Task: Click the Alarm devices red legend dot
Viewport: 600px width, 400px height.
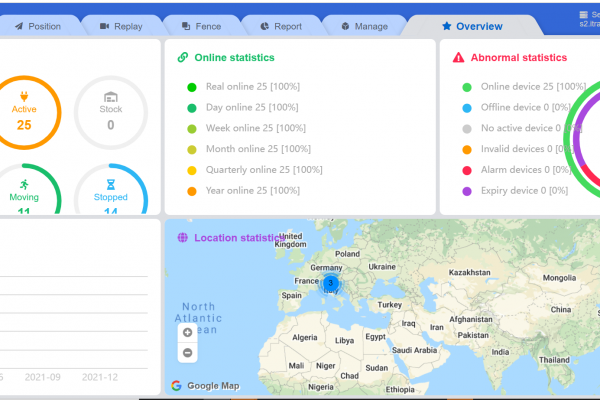Action: click(467, 171)
